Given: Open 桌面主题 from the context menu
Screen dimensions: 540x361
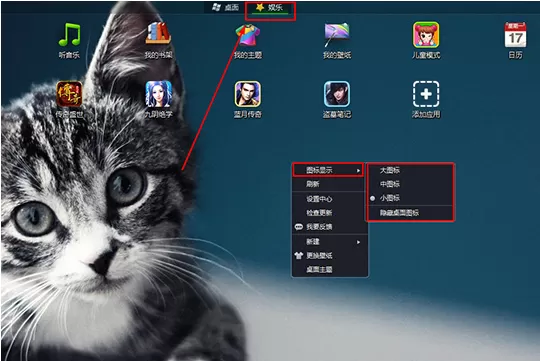Looking at the screenshot, I should [x=328, y=269].
